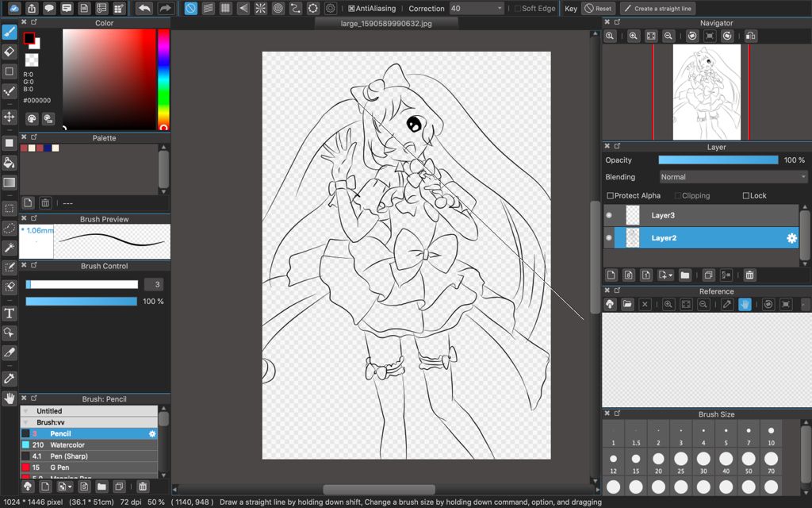Zoom in on the Reference panel

pyautogui.click(x=668, y=304)
